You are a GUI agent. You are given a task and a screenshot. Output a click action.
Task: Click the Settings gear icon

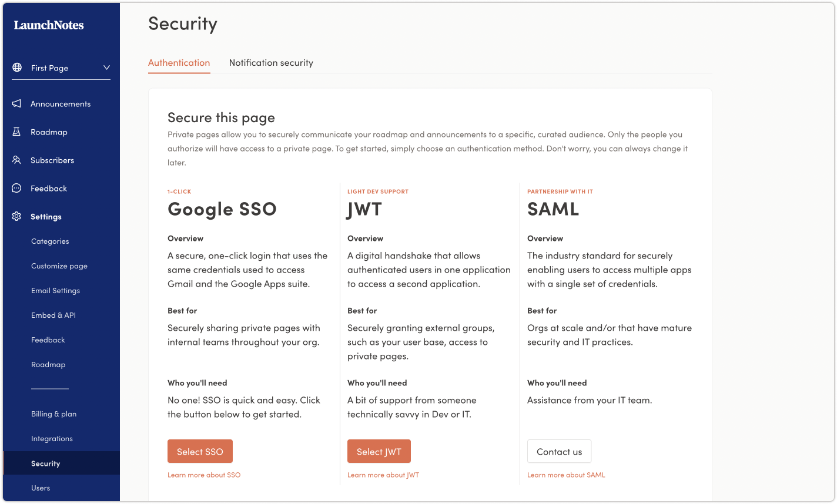coord(16,217)
